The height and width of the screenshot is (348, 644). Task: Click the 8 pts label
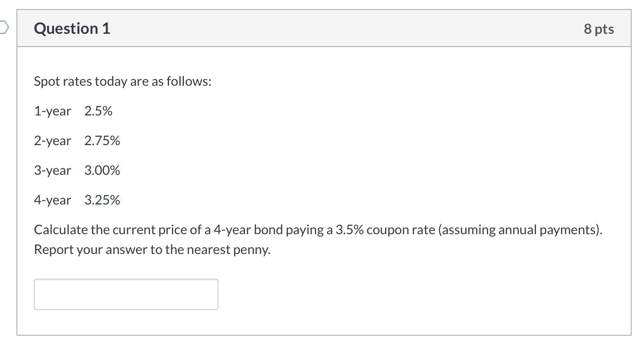tap(599, 29)
